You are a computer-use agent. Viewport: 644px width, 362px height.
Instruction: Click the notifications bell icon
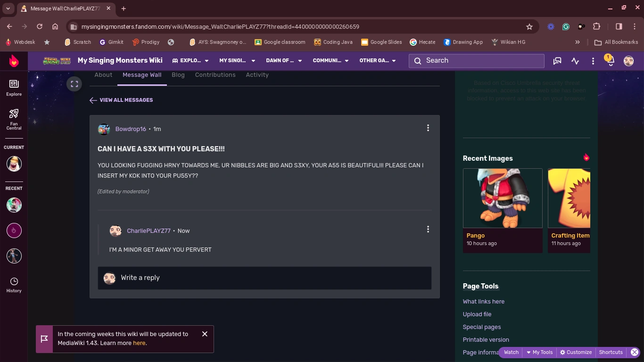(x=610, y=61)
